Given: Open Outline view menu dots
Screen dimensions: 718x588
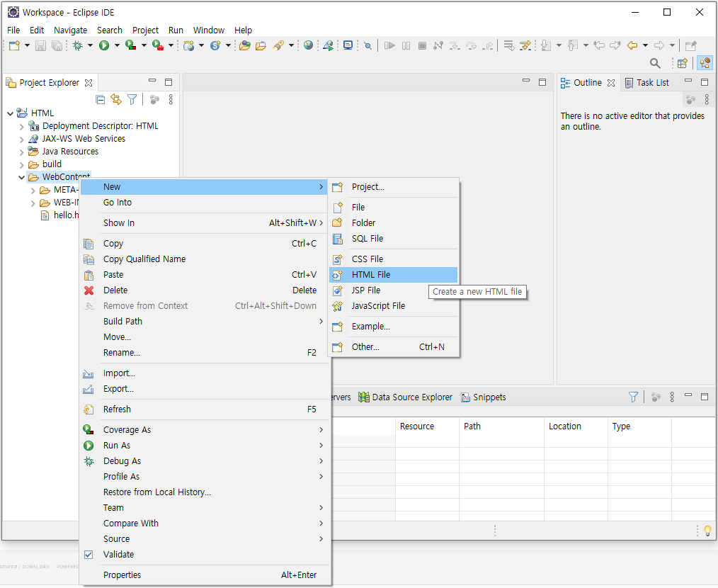Looking at the screenshot, I should click(x=707, y=99).
